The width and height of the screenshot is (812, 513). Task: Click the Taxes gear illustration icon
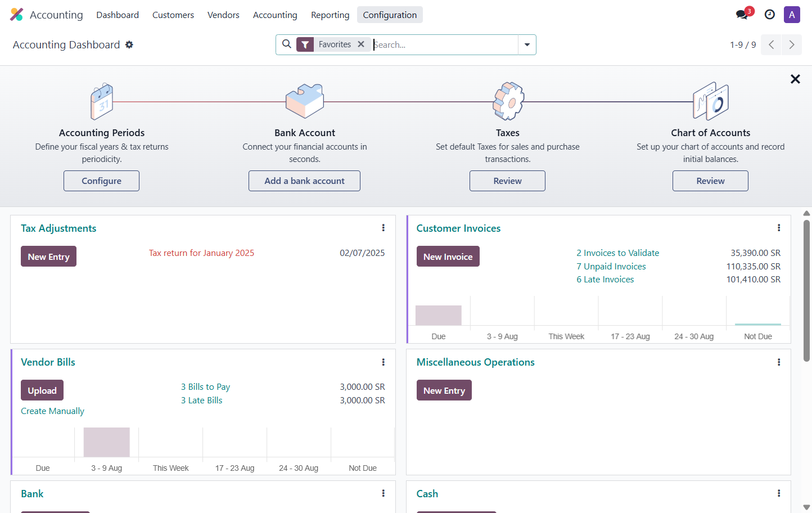(x=508, y=101)
